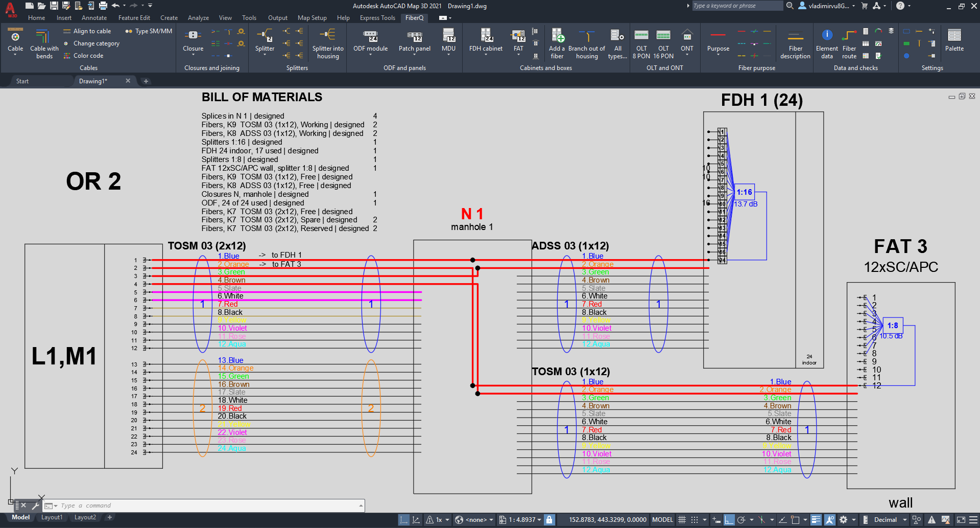Toggle MODEL space button
The height and width of the screenshot is (528, 980).
[x=662, y=520]
